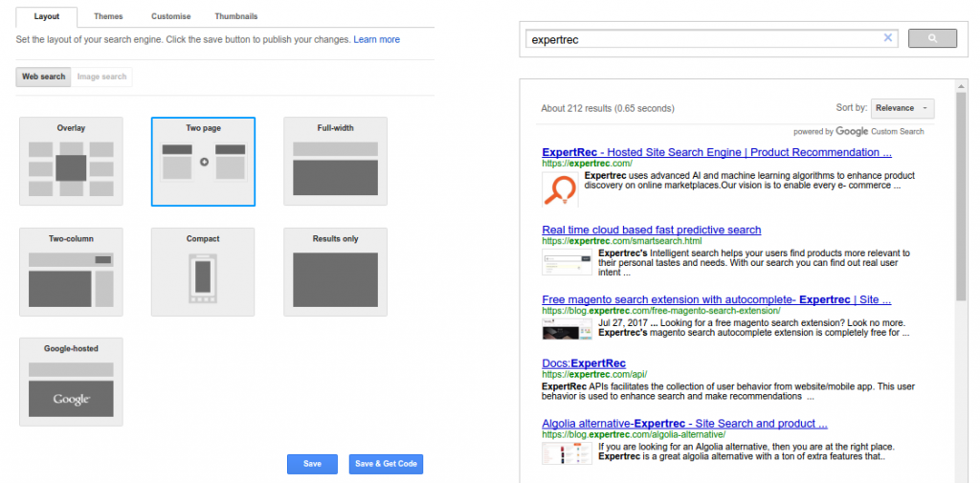Open thumbnail beside Algolia alternative result

click(567, 453)
